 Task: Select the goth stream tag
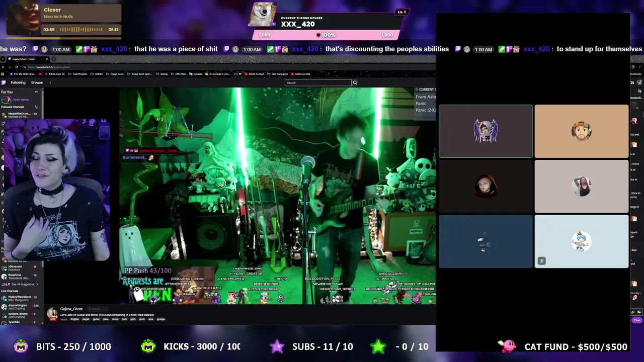pyautogui.click(x=133, y=319)
